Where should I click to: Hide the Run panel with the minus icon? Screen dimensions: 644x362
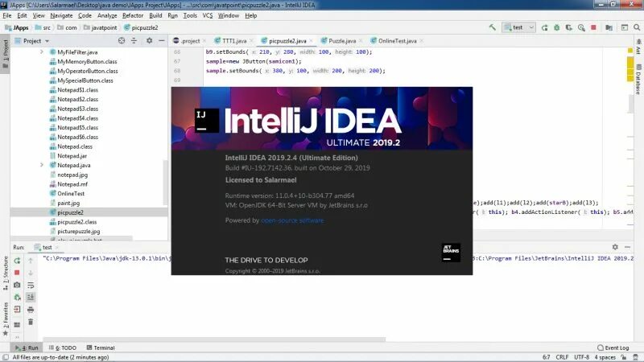(627, 247)
